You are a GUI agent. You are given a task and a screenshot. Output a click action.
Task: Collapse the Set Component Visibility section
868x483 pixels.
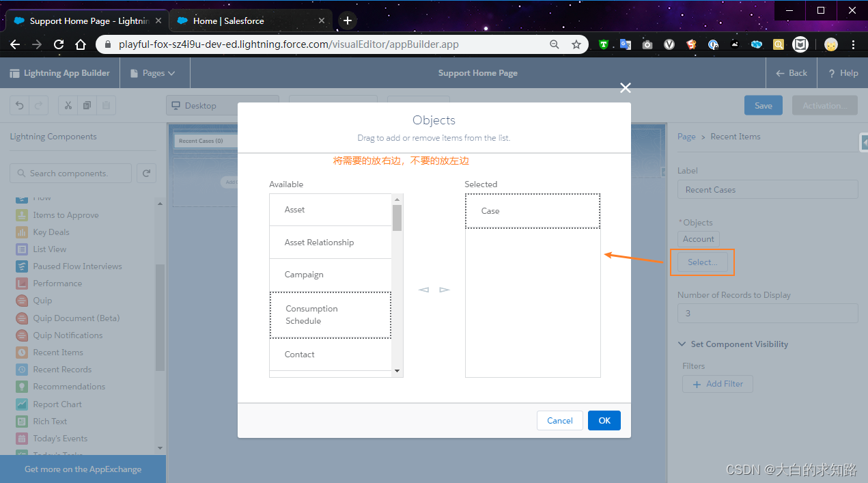(x=682, y=344)
